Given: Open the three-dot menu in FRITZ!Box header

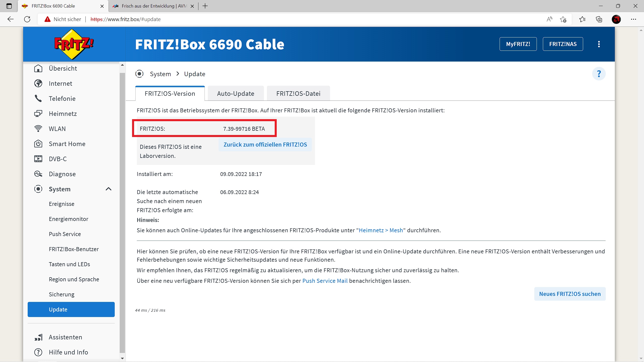Looking at the screenshot, I should coord(599,44).
